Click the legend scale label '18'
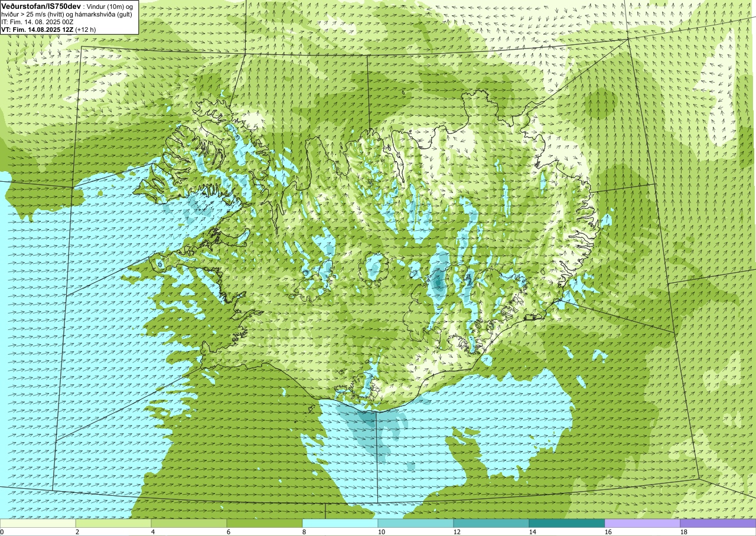Screen dimensions: 756x536 [x=684, y=532]
